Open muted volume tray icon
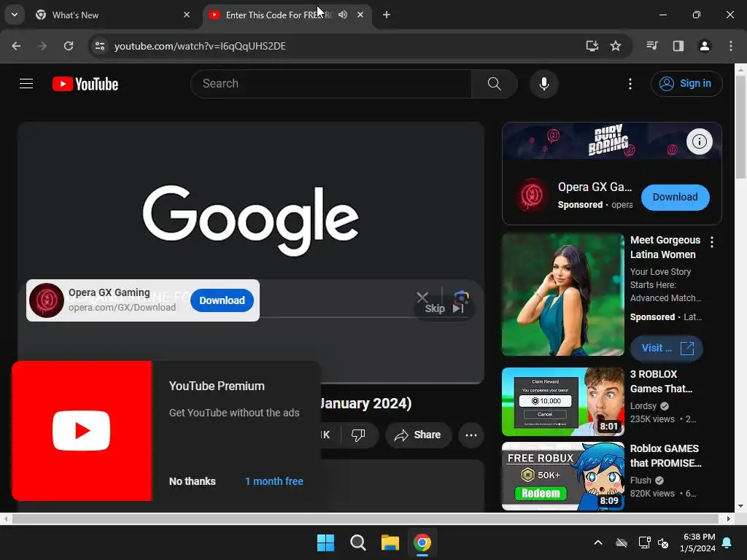Screen dimensions: 747x560 point(663,542)
